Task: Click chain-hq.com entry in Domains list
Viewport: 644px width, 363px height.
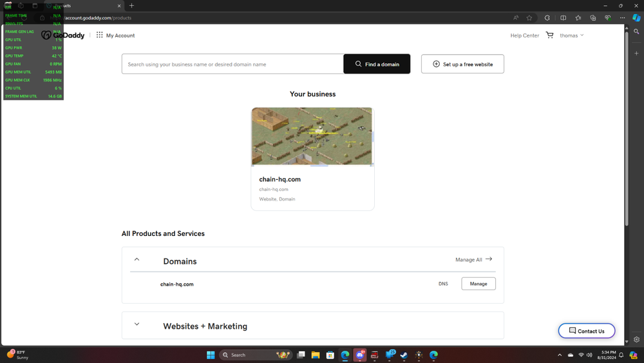Action: click(x=176, y=284)
